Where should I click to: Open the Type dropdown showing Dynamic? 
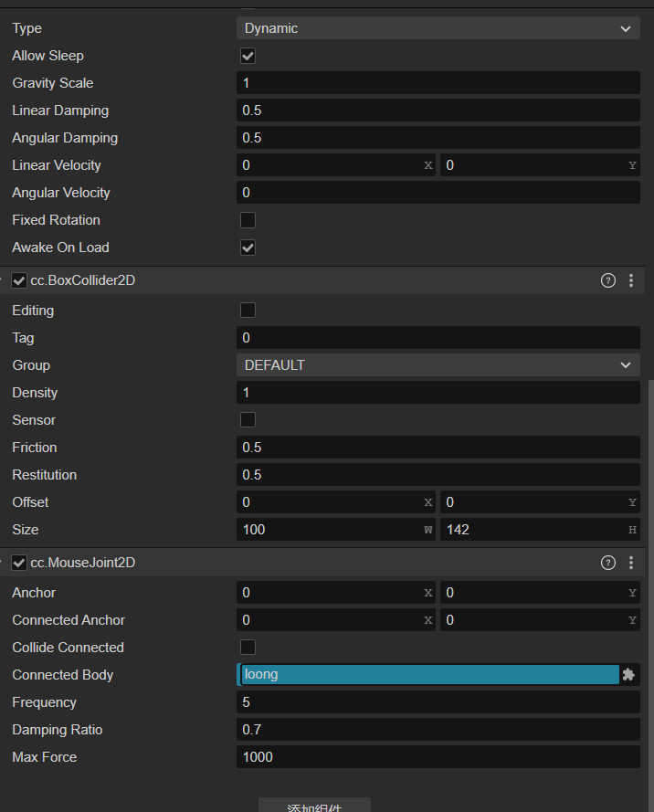coord(438,28)
